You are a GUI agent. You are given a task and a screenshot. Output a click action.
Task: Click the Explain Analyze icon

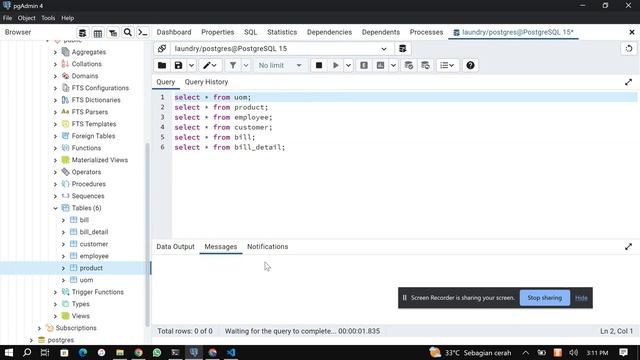(x=380, y=65)
